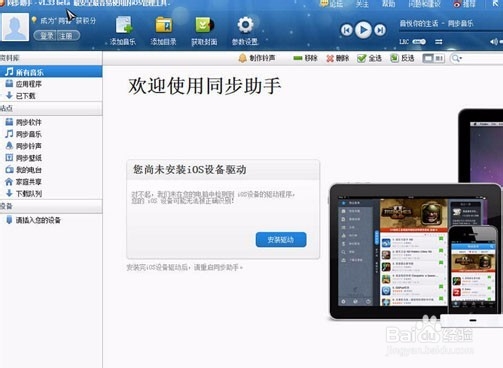This screenshot has width=503, height=368.
Task: Collapse the 站点 section header
Action: point(51,108)
